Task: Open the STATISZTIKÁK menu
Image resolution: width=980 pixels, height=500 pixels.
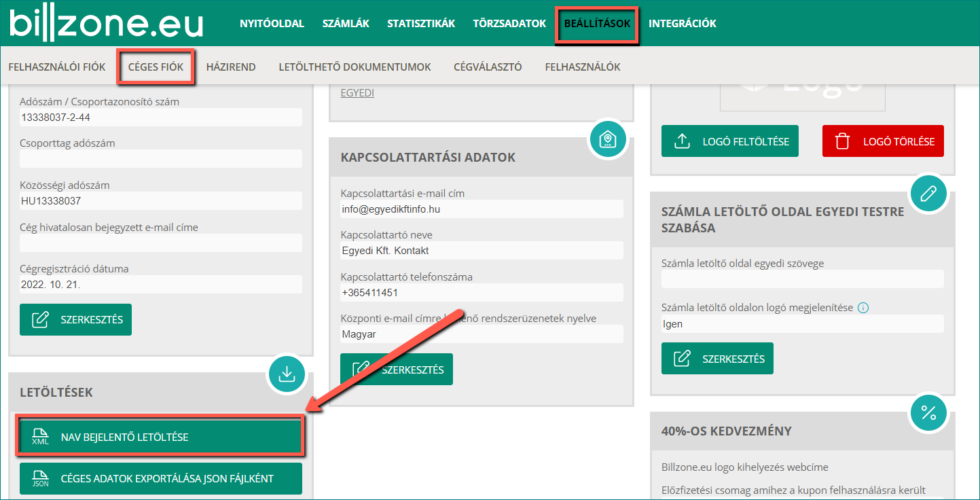Action: 421,24
